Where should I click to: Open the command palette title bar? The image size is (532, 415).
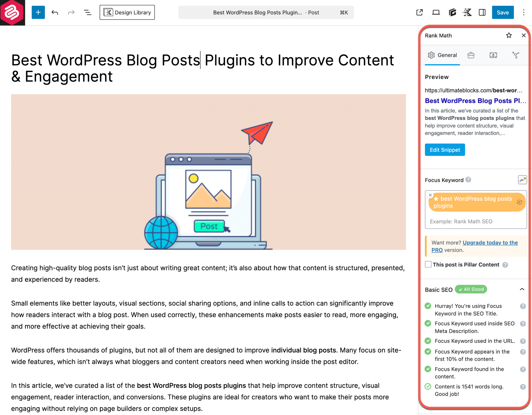[266, 12]
